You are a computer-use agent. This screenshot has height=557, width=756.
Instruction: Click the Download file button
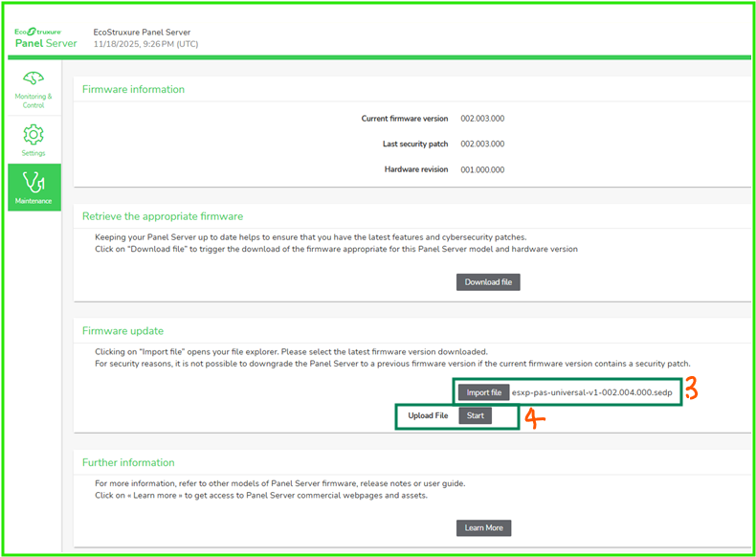click(x=488, y=282)
